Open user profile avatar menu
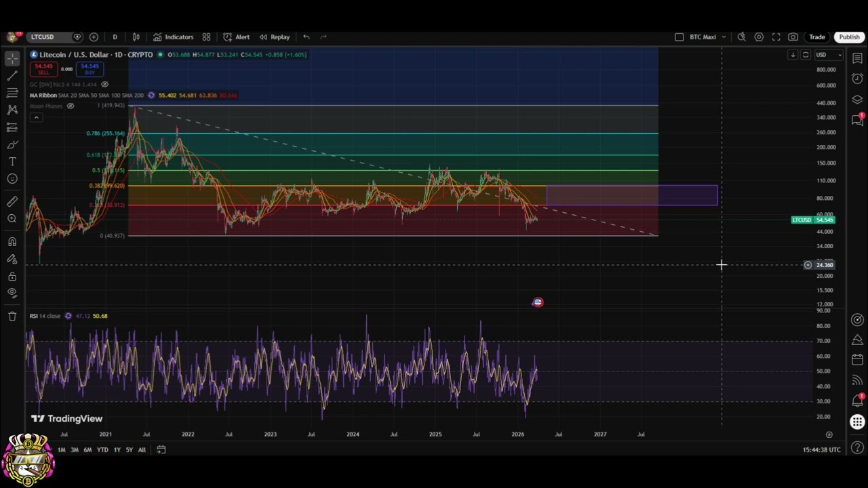868x488 pixels. (x=12, y=37)
